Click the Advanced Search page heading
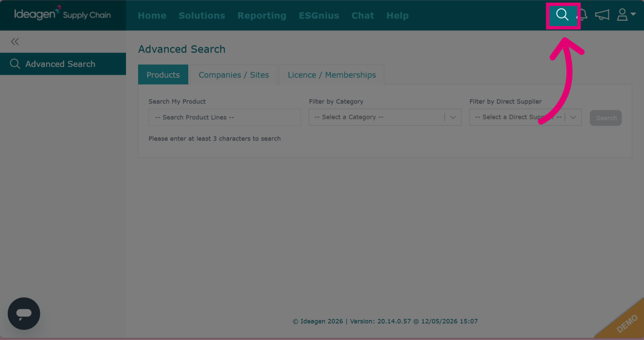 pos(182,49)
